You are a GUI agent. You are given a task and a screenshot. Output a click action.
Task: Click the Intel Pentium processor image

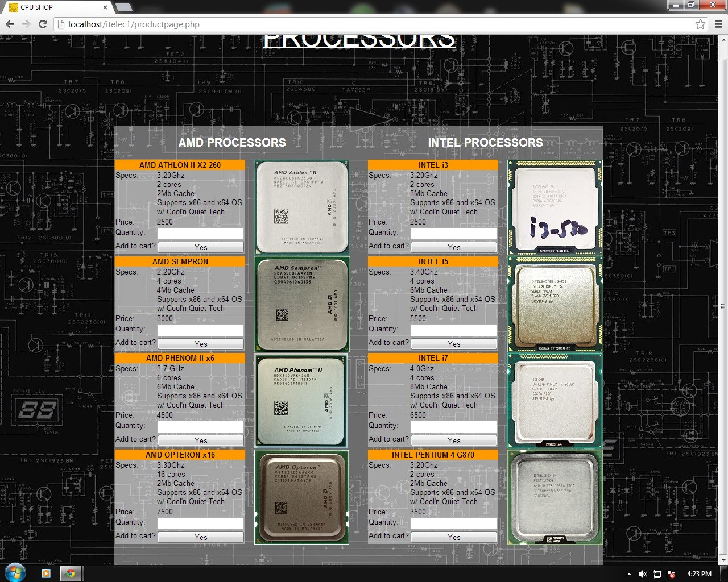[555, 497]
